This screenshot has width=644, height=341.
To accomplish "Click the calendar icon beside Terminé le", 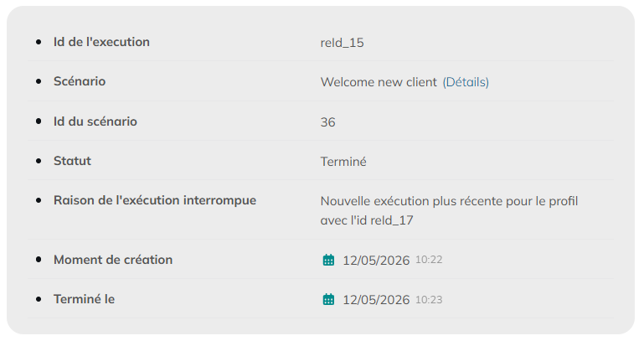I will tap(328, 299).
